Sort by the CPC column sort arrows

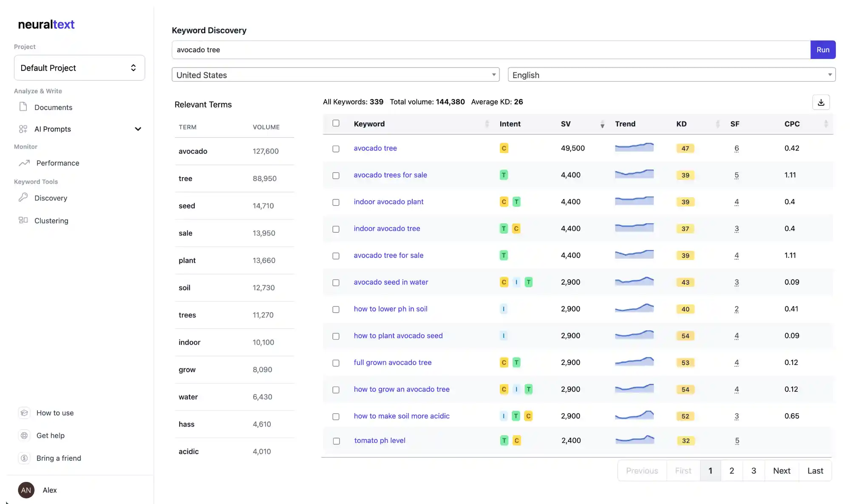826,124
